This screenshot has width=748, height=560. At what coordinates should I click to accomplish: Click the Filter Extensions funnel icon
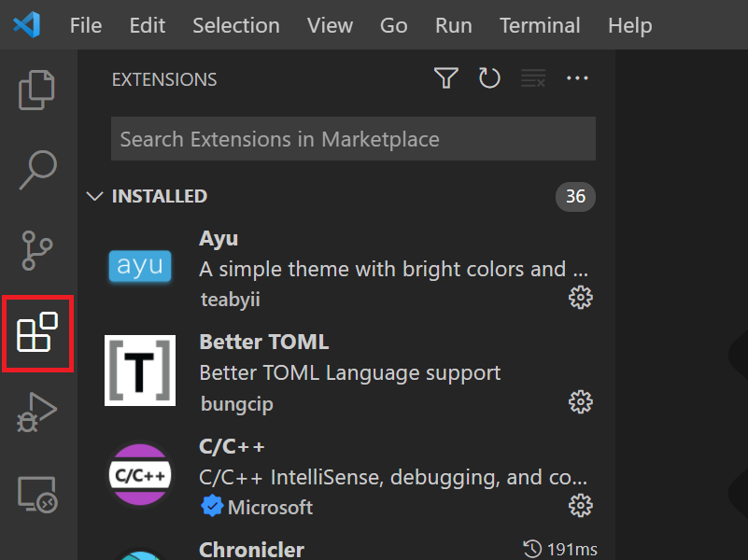[445, 78]
